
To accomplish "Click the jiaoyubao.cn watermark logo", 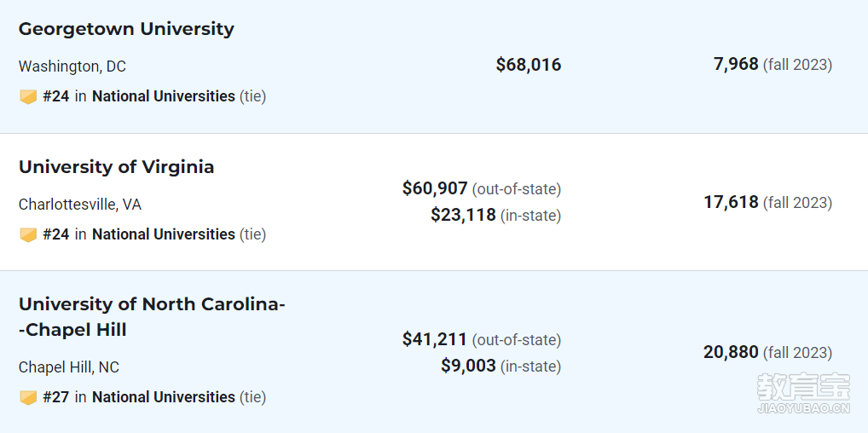I will tap(803, 395).
